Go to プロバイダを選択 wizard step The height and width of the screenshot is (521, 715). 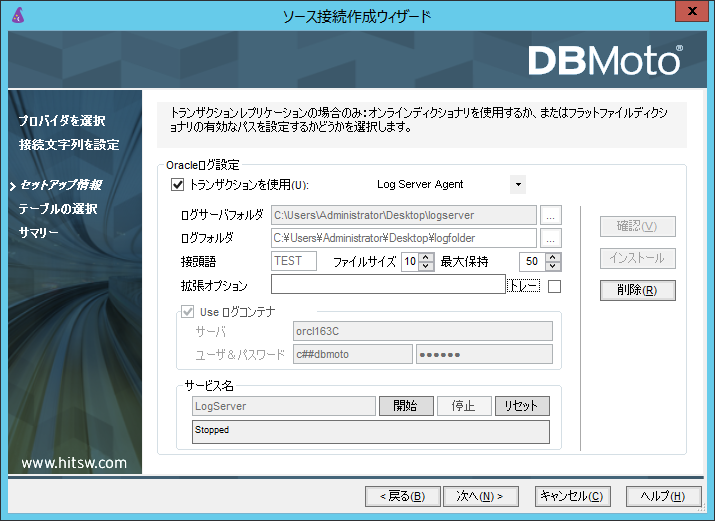coord(62,121)
